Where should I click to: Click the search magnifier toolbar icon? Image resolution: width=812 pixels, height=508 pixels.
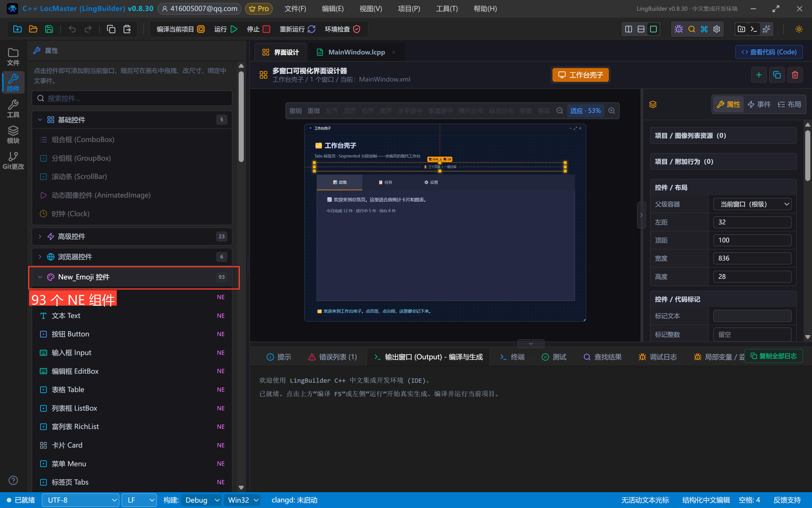tap(692, 29)
